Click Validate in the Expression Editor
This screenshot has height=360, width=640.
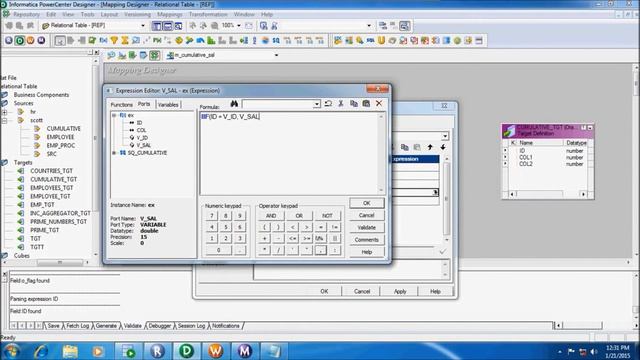pyautogui.click(x=367, y=227)
